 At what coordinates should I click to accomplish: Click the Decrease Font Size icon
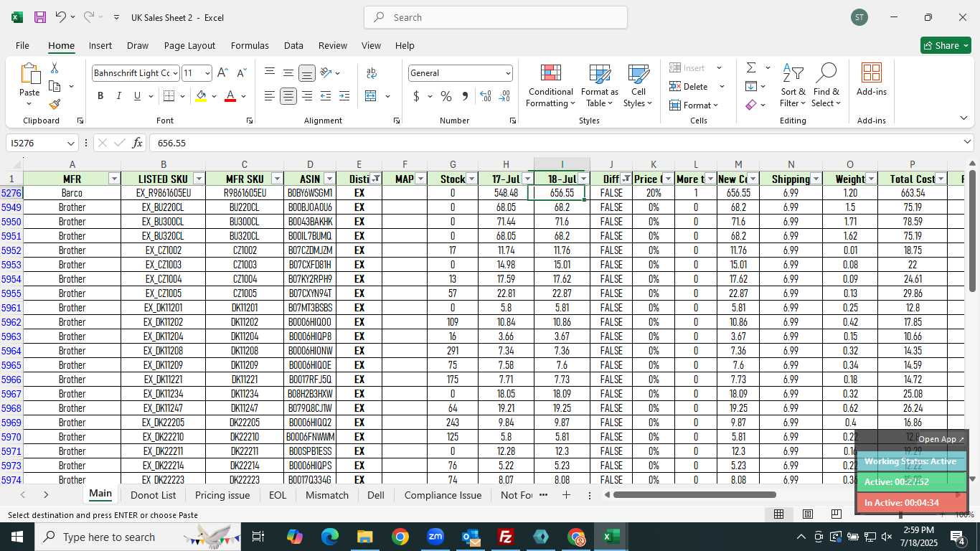tap(241, 73)
